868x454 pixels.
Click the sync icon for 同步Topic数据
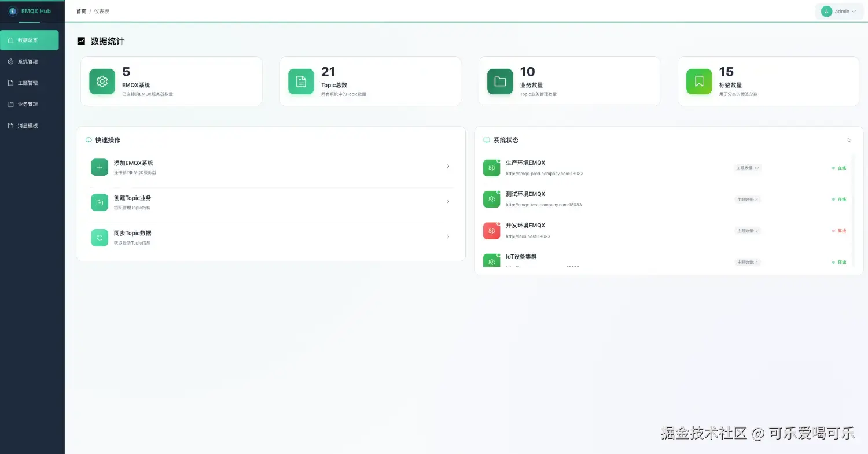tap(100, 238)
